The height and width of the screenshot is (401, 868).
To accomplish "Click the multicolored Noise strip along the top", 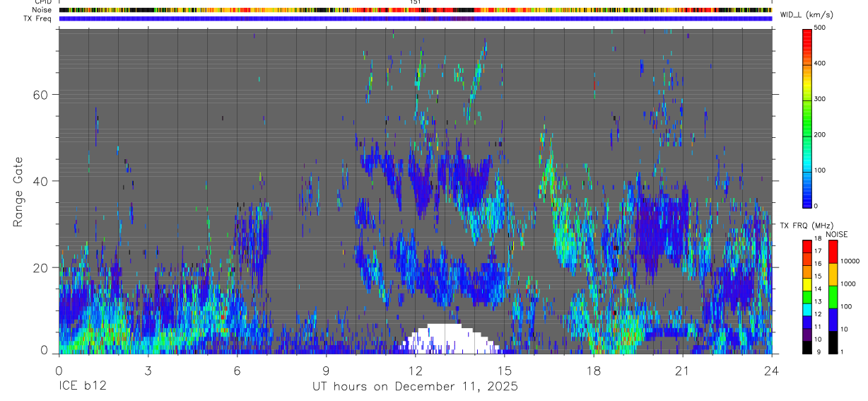I will click(x=415, y=10).
